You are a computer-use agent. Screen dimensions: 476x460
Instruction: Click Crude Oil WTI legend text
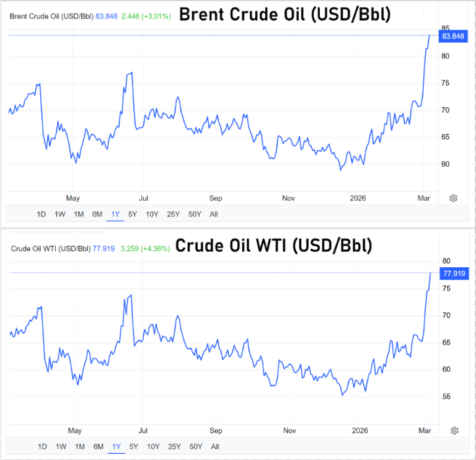[50, 249]
